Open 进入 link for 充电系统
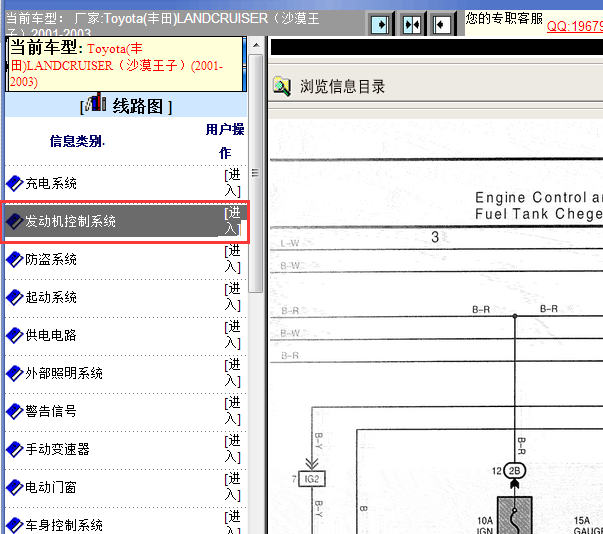Image resolution: width=603 pixels, height=534 pixels. tap(233, 183)
